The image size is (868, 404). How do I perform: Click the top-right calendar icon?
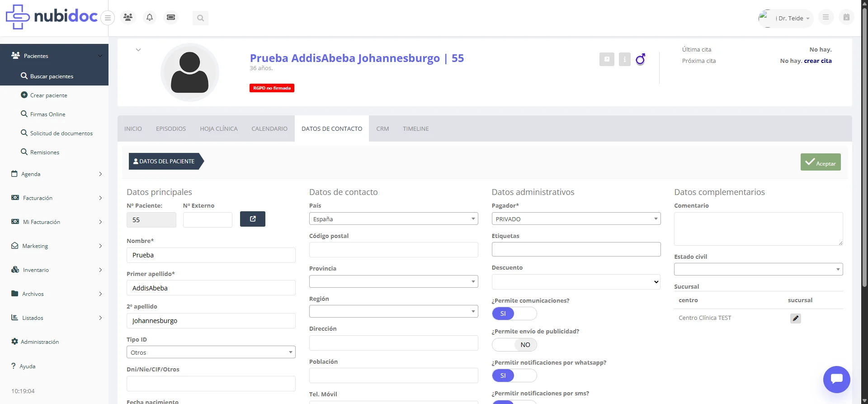click(x=846, y=17)
